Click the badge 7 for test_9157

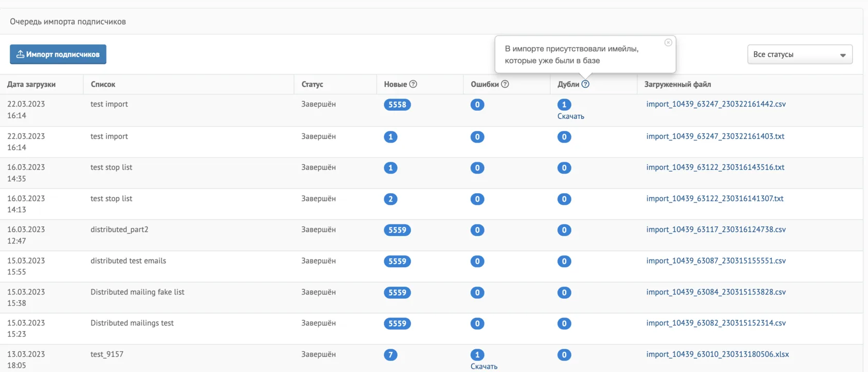[391, 355]
